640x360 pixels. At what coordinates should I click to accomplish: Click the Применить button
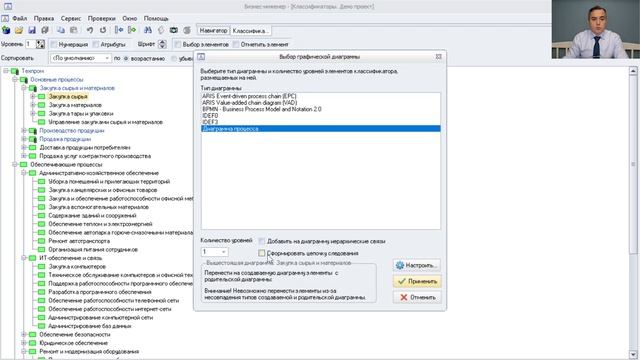(x=417, y=282)
